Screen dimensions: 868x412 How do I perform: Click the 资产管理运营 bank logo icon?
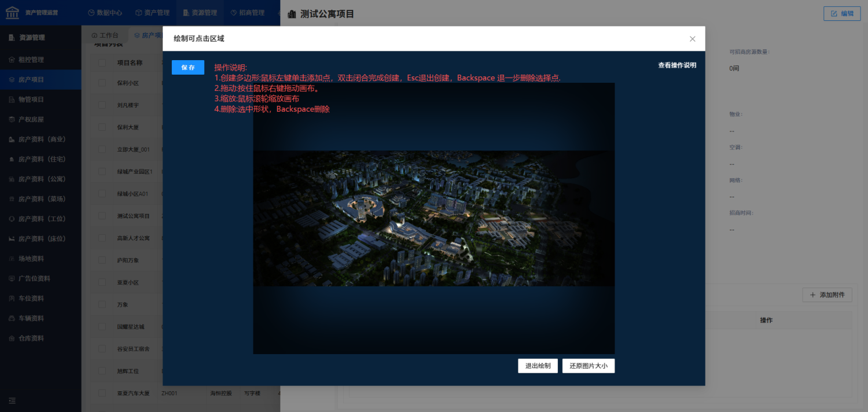click(12, 12)
